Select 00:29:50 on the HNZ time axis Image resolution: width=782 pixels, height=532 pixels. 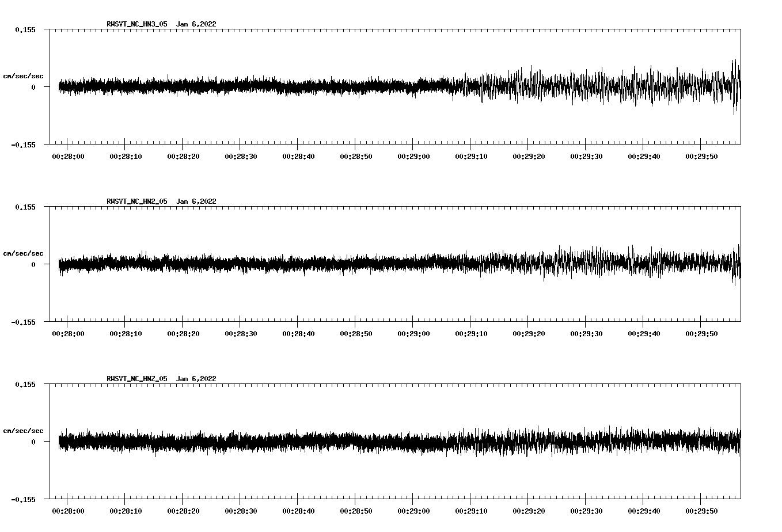click(701, 511)
